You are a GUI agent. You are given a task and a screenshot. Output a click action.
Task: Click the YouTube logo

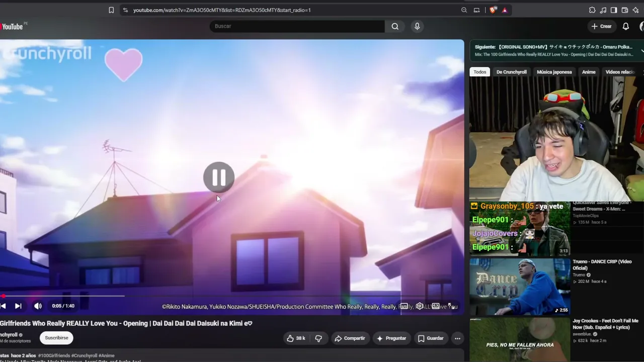point(13,26)
